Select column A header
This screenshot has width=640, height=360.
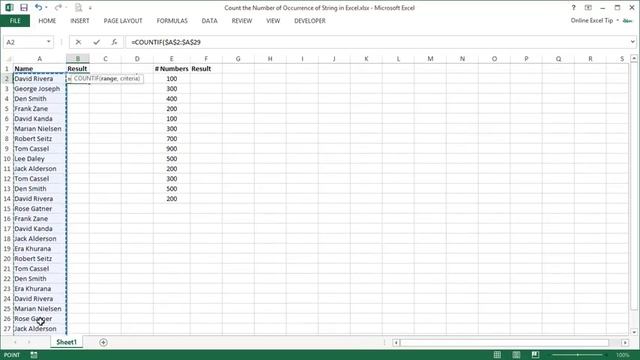point(40,59)
